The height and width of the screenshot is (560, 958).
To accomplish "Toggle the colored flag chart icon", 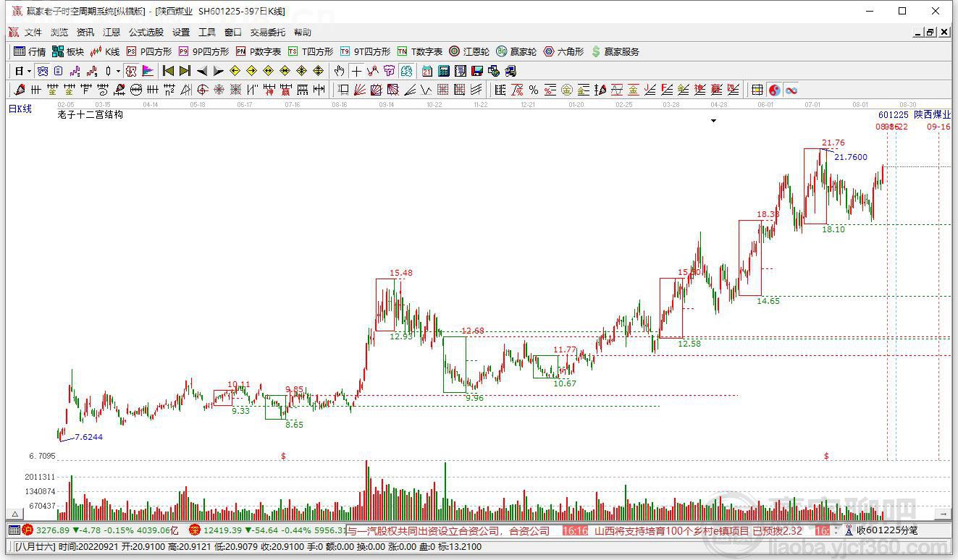I will [148, 71].
